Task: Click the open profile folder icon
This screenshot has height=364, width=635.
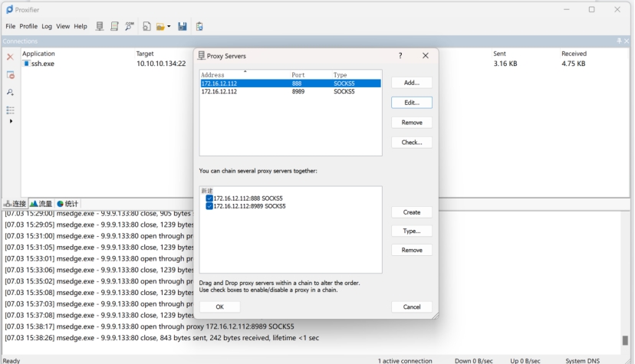Action: pos(161,27)
